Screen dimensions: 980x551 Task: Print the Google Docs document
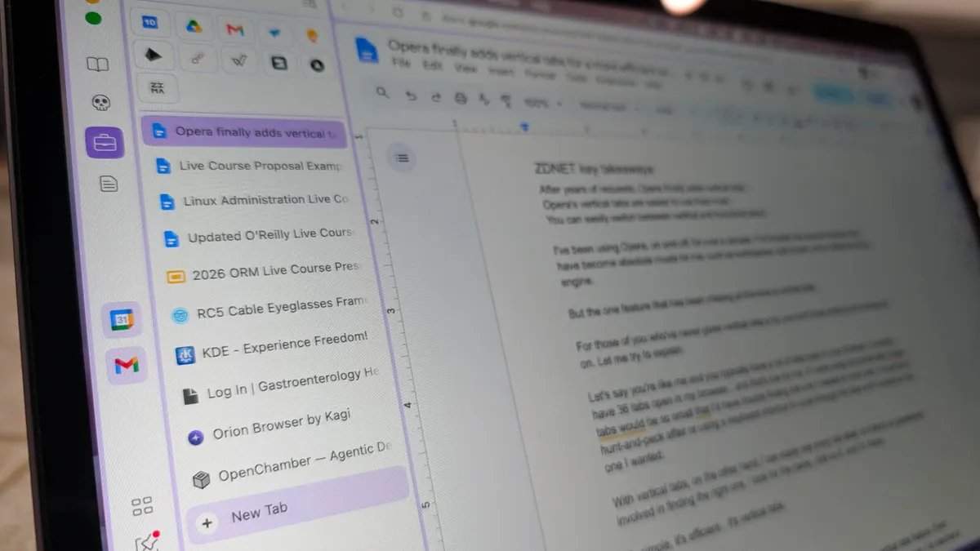tap(461, 98)
